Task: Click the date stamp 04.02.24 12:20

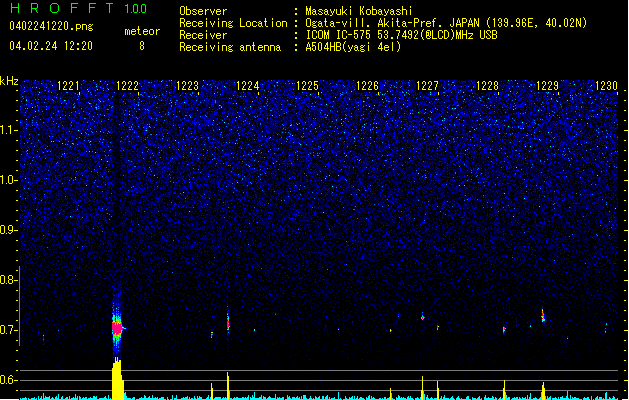Action: click(51, 46)
